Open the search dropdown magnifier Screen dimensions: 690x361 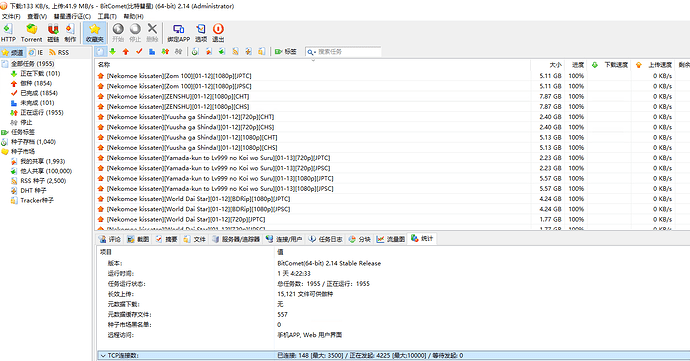pos(311,52)
